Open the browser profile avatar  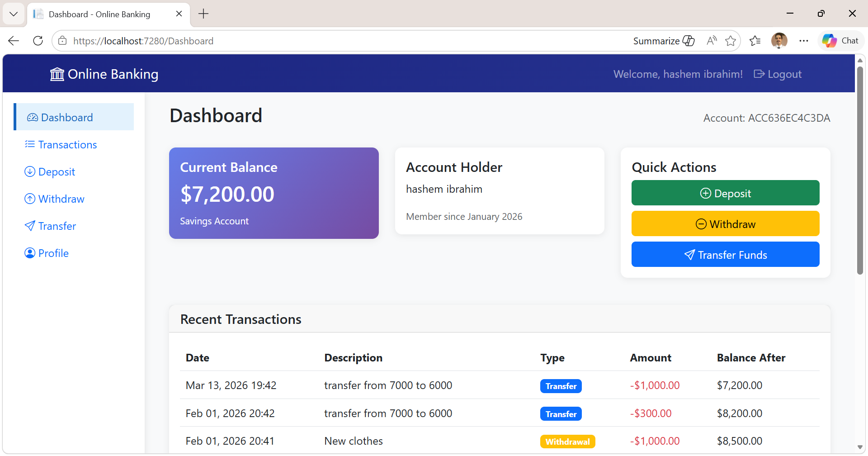[779, 41]
